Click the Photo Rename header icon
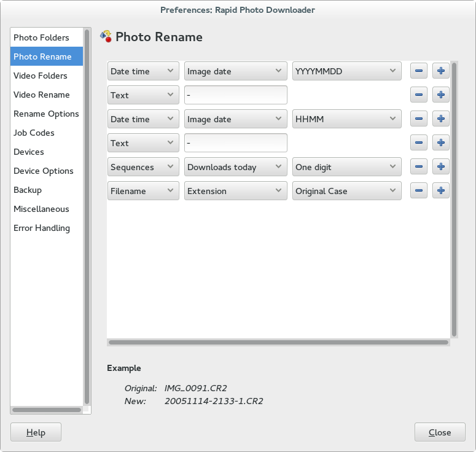The image size is (476, 452). 106,36
